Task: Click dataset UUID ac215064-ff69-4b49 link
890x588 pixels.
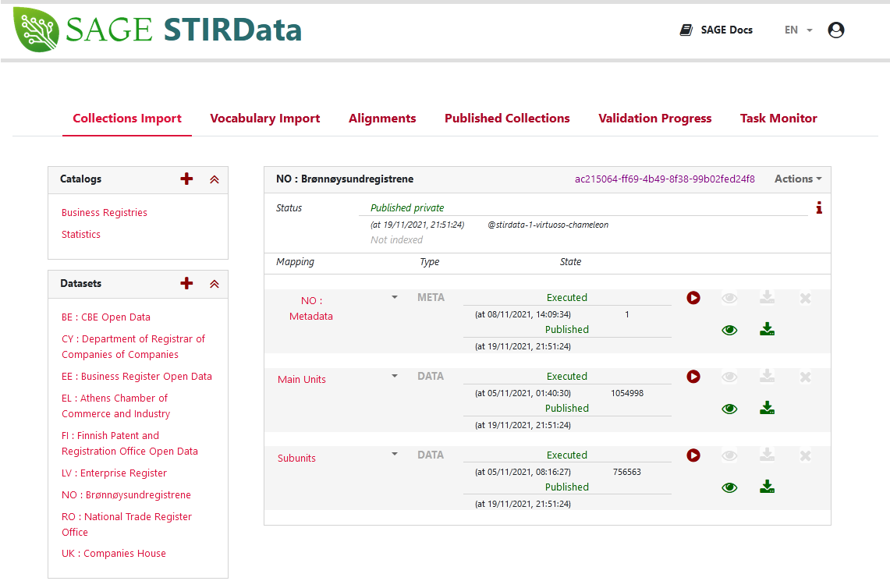Action: tap(665, 179)
